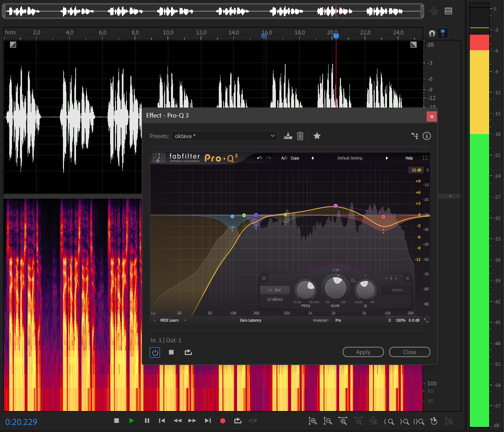Click the red Record button
Image resolution: width=504 pixels, height=432 pixels.
pyautogui.click(x=223, y=421)
